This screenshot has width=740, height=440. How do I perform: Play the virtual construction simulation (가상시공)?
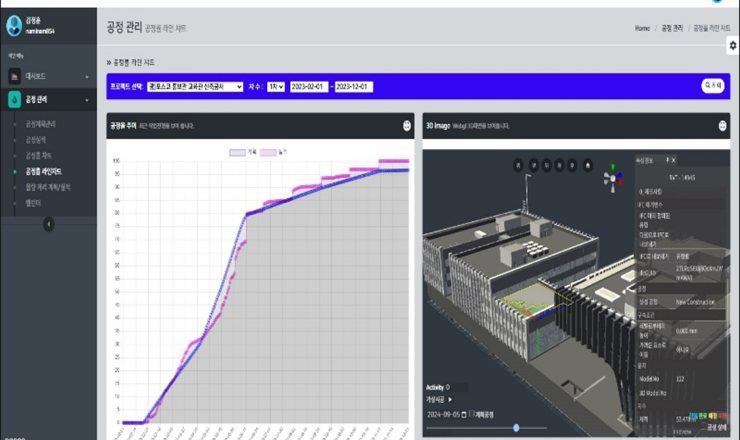point(450,400)
